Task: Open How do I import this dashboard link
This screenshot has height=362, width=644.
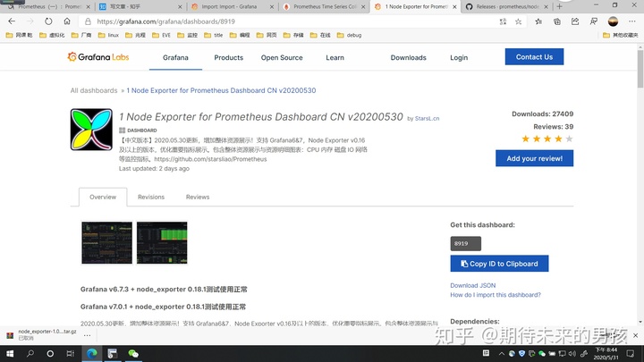Action: pos(496,295)
